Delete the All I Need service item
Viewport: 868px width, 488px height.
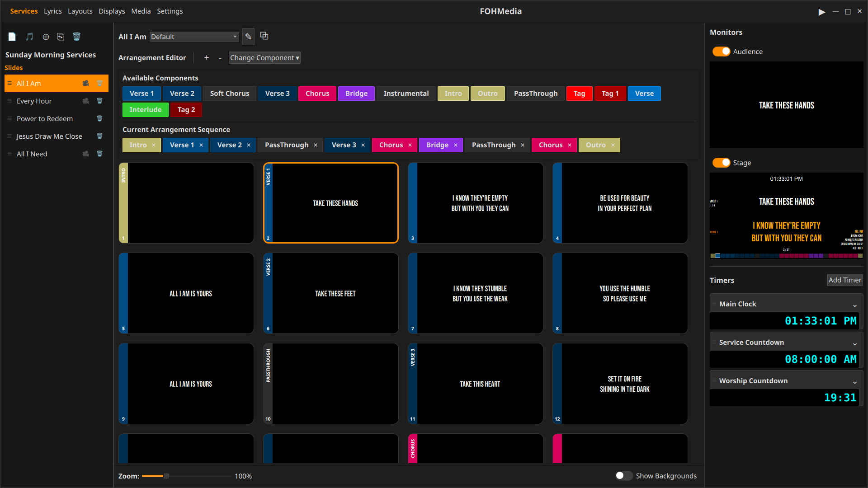pyautogui.click(x=99, y=154)
